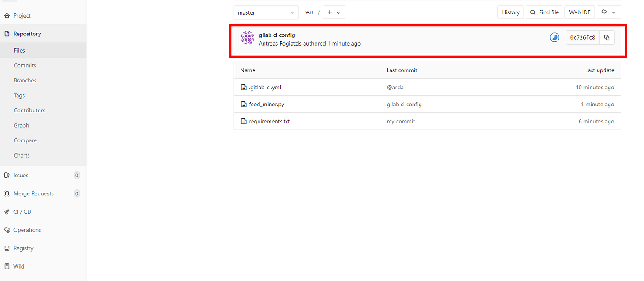
Task: Open the Branches list
Action: (25, 80)
